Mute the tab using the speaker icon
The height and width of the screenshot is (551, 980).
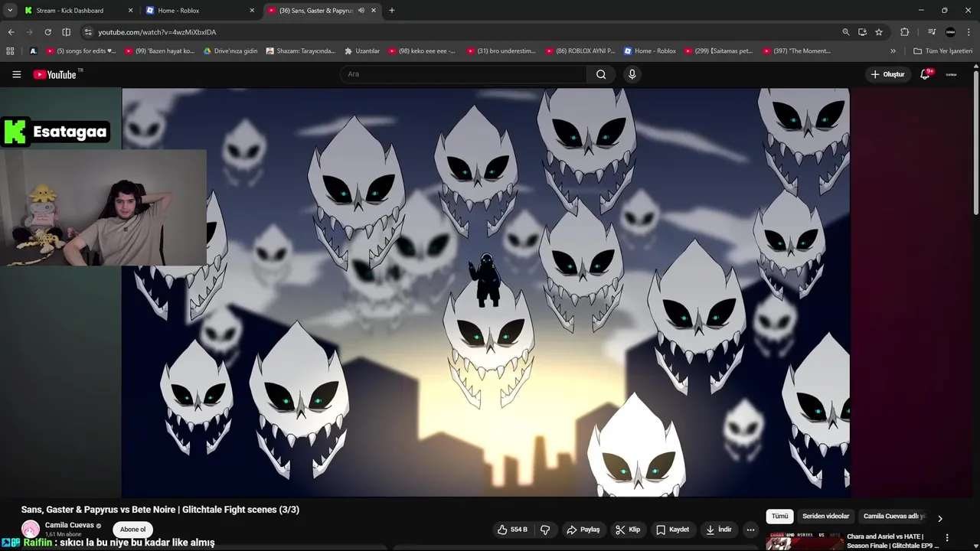point(361,11)
